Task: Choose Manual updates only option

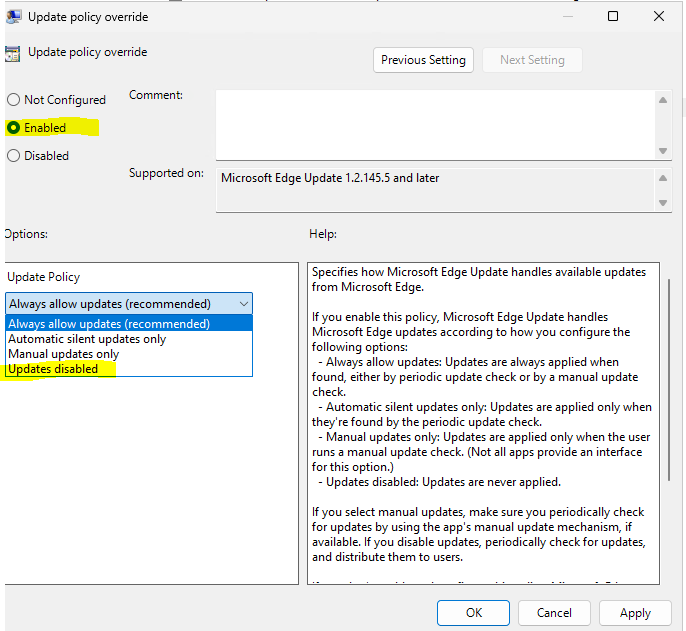Action: [129, 354]
